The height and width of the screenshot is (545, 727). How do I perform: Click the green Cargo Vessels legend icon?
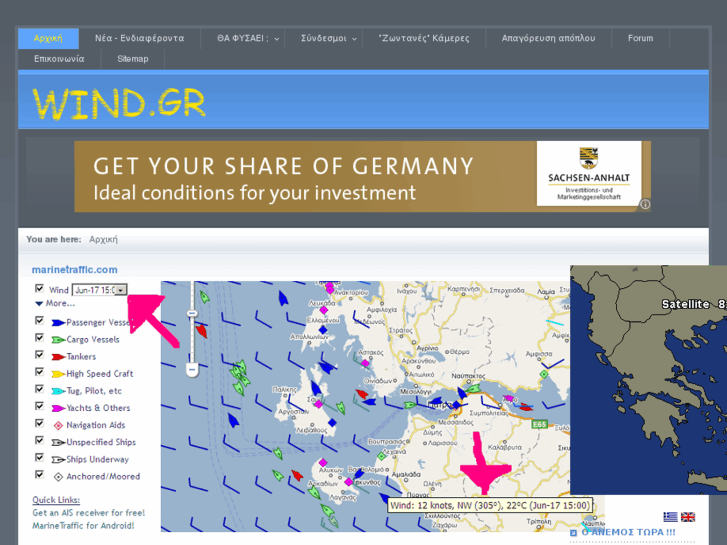58,340
